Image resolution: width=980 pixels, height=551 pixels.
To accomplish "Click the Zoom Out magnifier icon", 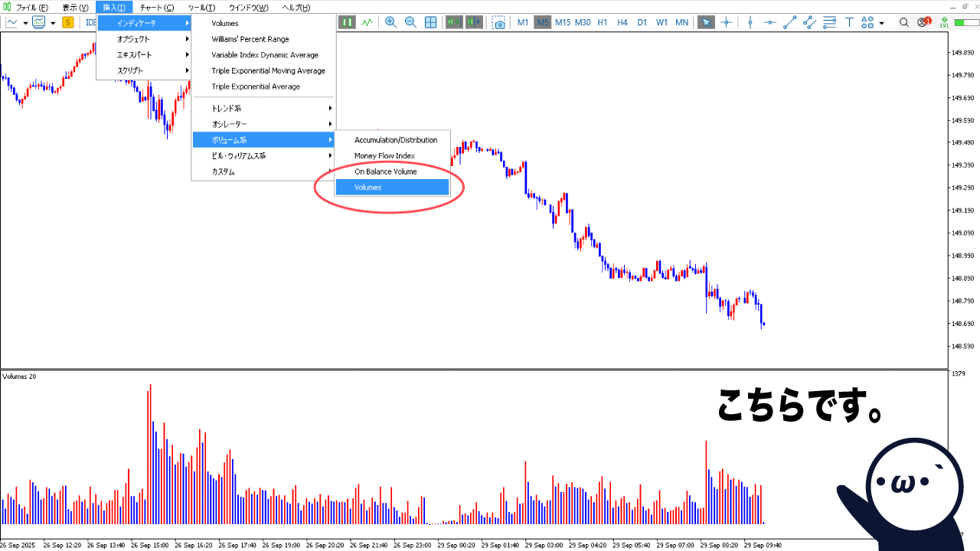I will click(x=410, y=22).
